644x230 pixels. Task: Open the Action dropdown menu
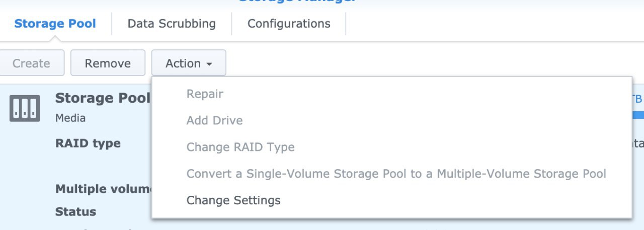click(189, 63)
